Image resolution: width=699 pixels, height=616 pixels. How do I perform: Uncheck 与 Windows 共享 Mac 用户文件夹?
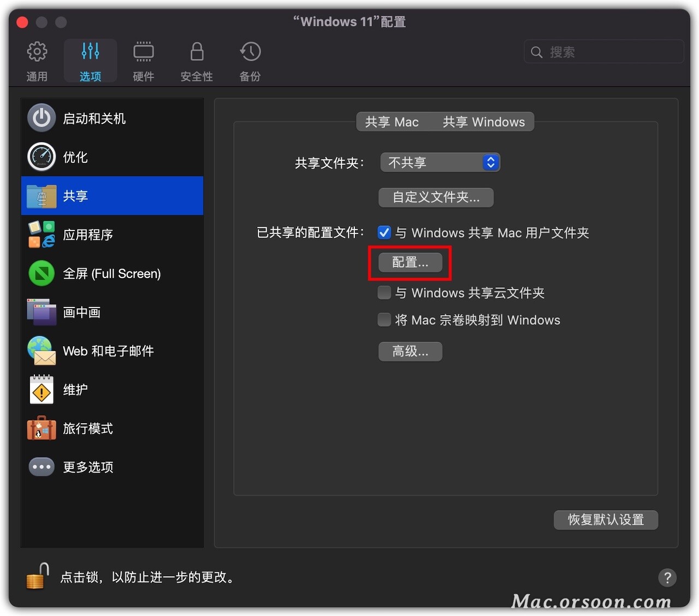384,233
